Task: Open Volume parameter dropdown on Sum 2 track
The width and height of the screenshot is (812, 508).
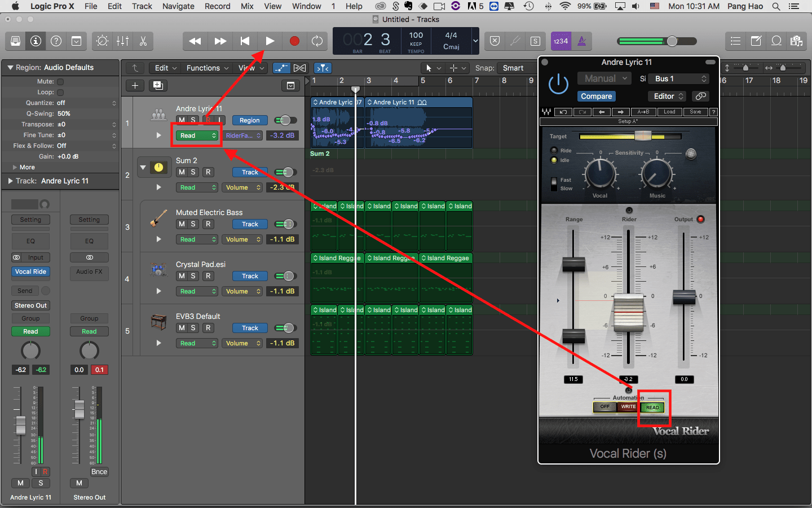Action: click(242, 187)
